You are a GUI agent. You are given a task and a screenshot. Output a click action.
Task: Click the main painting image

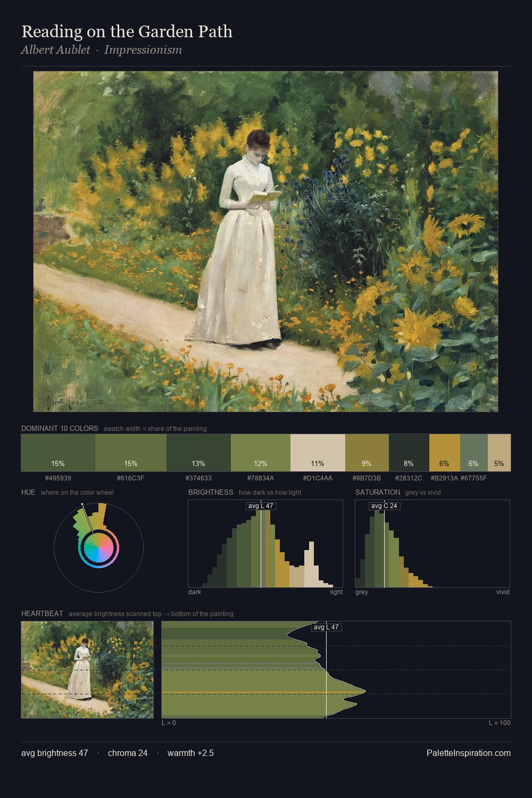pos(265,242)
